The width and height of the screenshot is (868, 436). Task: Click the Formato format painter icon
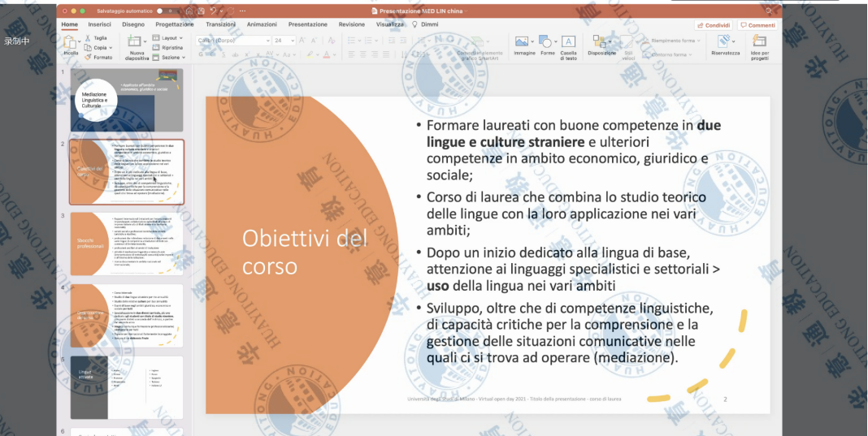[x=88, y=57]
